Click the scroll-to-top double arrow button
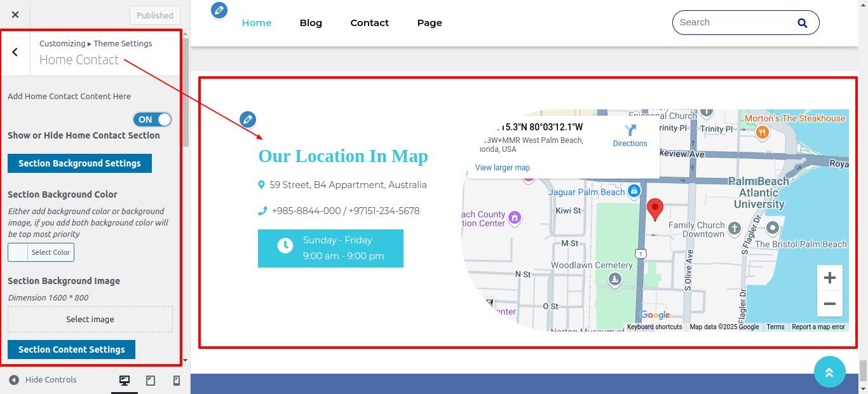The width and height of the screenshot is (868, 394). pyautogui.click(x=829, y=372)
